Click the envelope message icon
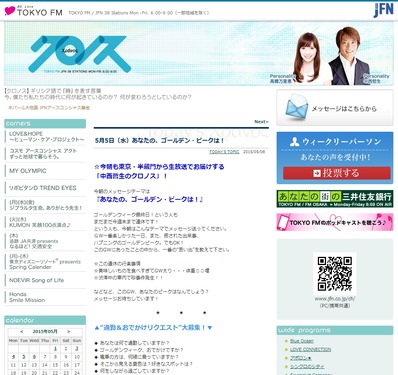398x375 pixels. coord(297,107)
